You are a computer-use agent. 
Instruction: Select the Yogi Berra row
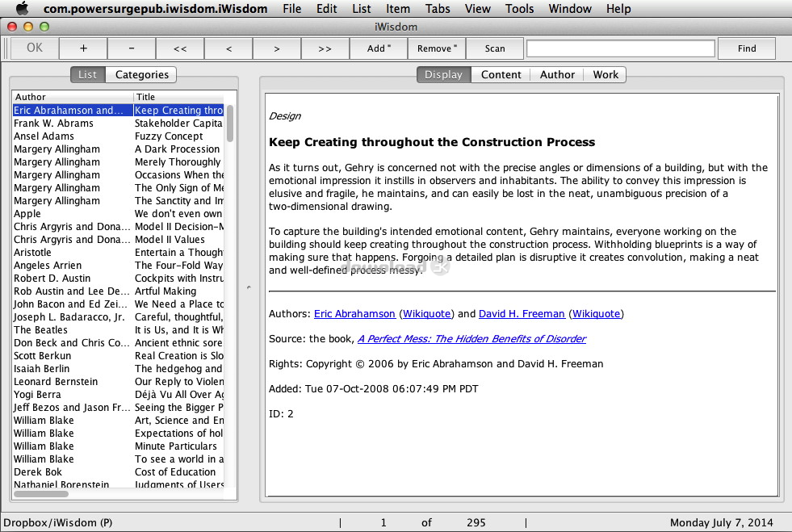(x=118, y=395)
